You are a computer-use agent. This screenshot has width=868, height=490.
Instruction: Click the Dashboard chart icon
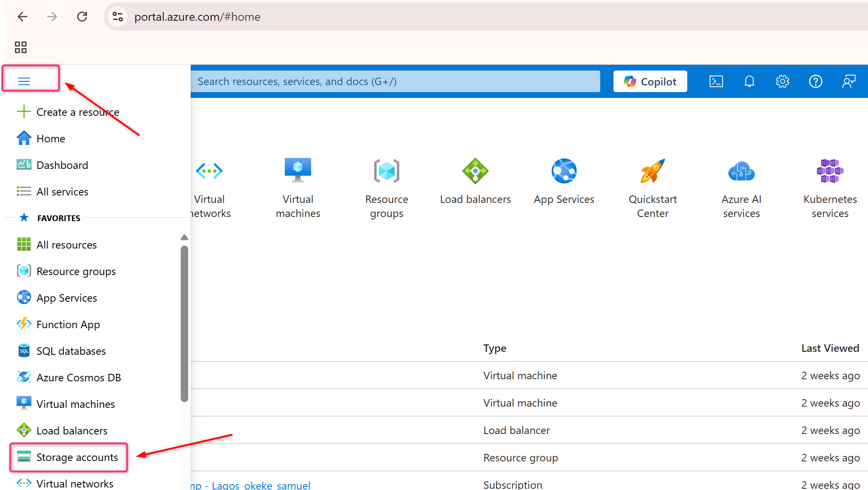coord(24,165)
